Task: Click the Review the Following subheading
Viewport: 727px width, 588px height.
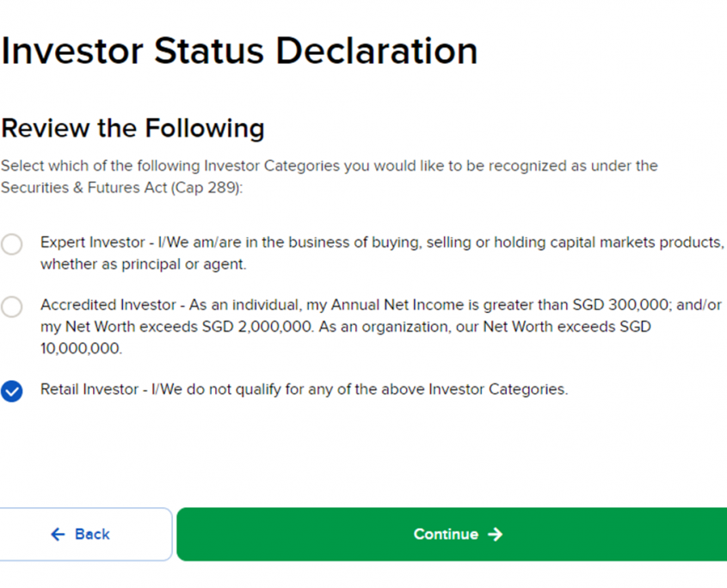Action: click(x=132, y=128)
